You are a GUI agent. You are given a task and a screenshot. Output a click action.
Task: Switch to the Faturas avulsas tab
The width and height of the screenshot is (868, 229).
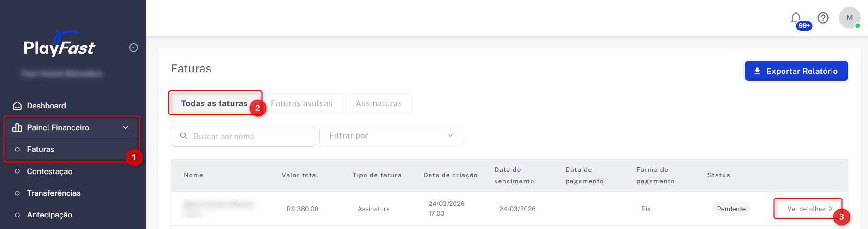point(302,103)
